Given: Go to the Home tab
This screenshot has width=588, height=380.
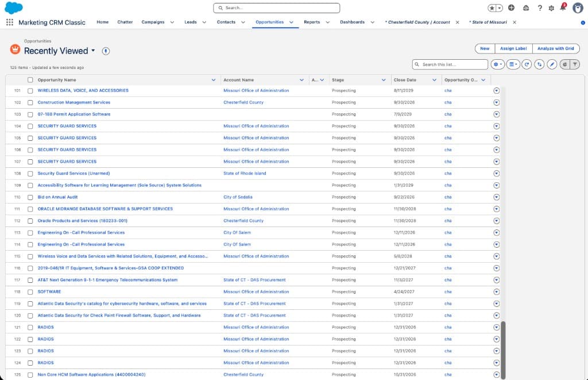Looking at the screenshot, I should 102,22.
